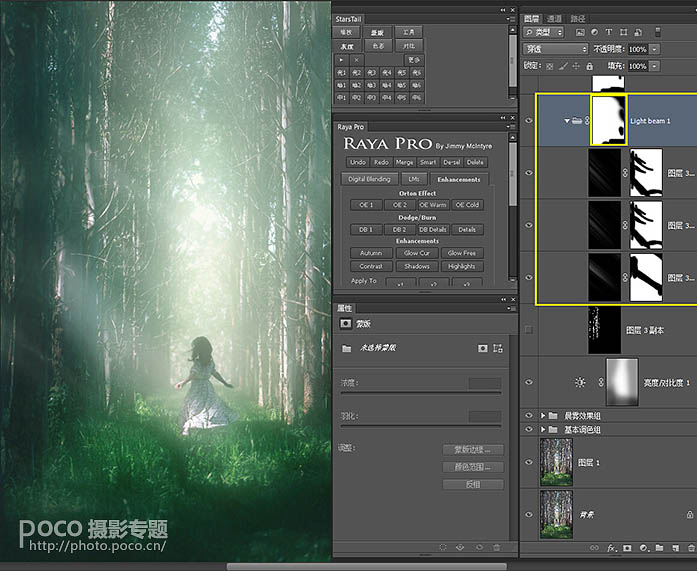
Task: Click Undo button in Raya Pro
Action: pos(358,162)
